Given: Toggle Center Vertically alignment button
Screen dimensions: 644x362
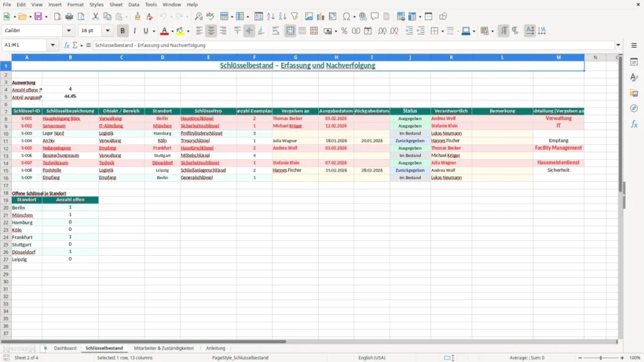Looking at the screenshot, I should (249, 31).
